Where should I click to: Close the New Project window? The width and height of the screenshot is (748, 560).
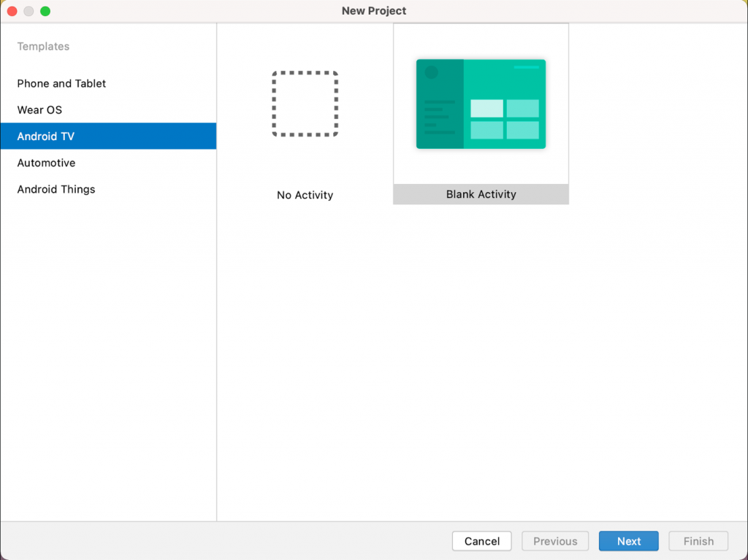(12, 11)
